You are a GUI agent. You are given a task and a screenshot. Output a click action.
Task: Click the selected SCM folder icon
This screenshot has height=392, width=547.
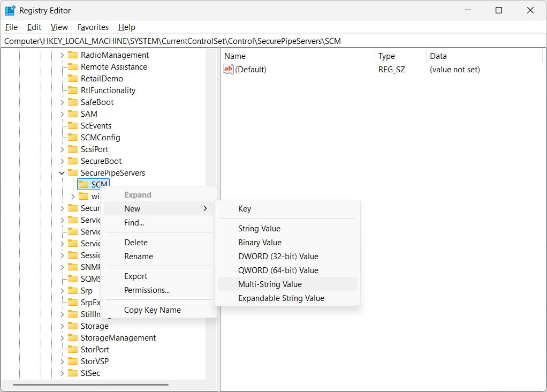point(83,184)
